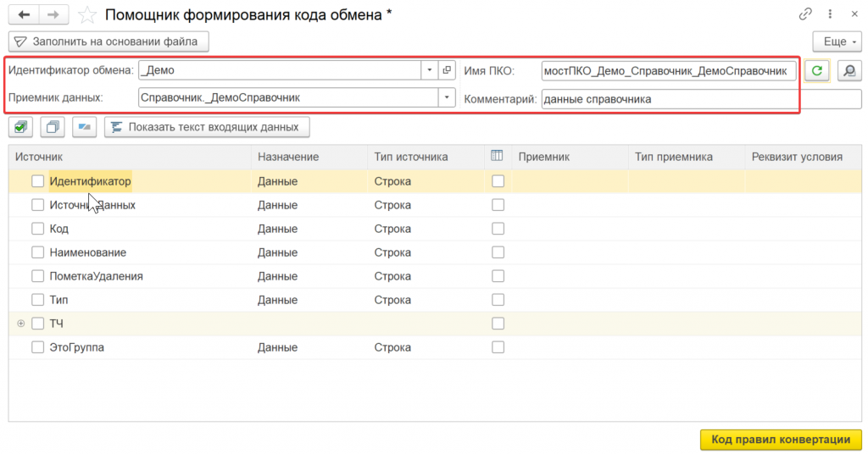The image size is (868, 454).
Task: Copy link using the chain icon
Action: (x=805, y=14)
